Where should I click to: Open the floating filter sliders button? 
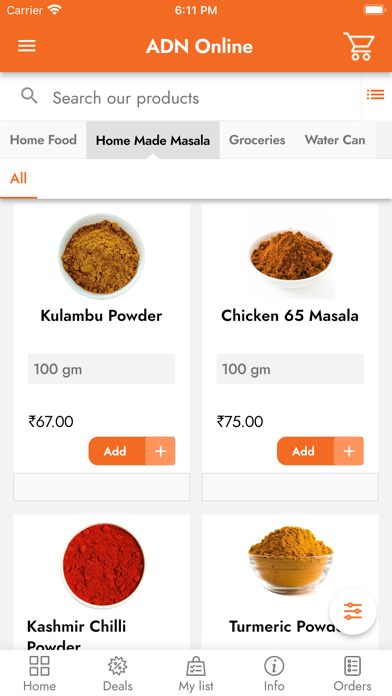353,611
